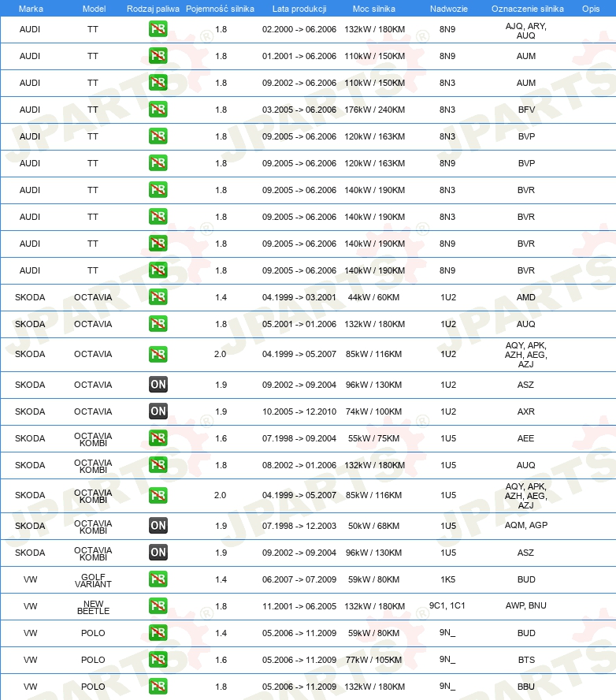Click the petrol icon in the Octavia AUQ 1U2 row
This screenshot has width=616, height=700.
158,324
